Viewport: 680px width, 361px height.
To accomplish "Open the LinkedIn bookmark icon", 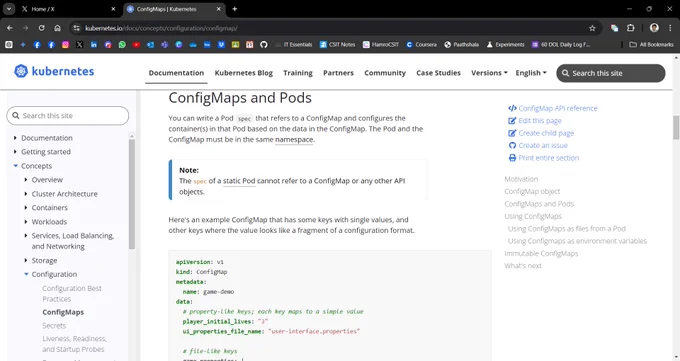I will coord(94,45).
